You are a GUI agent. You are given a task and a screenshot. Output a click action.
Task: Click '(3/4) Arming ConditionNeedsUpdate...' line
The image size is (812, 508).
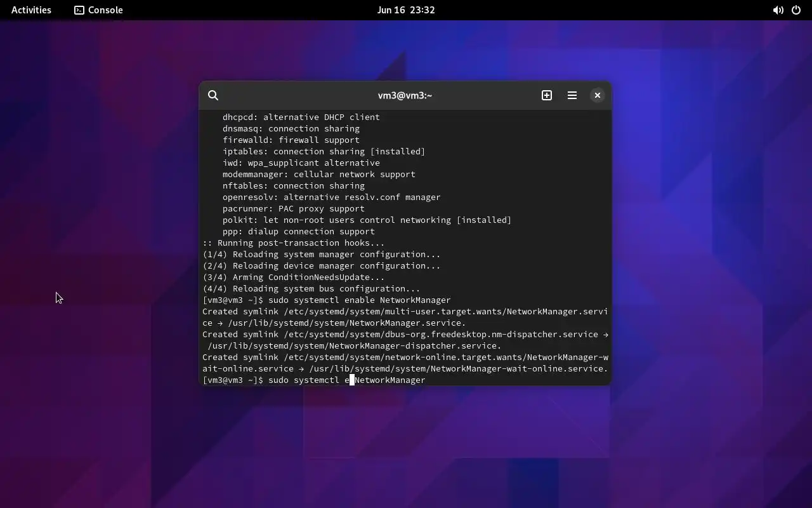[293, 277]
